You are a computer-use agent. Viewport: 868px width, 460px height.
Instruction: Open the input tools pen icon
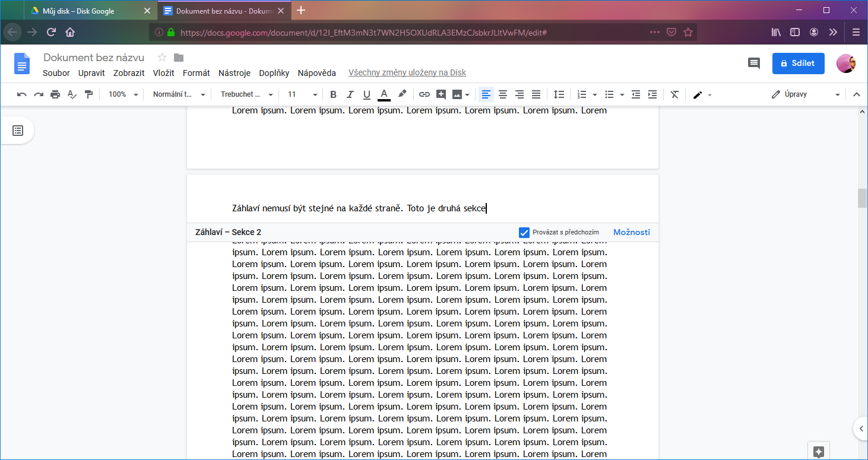pyautogui.click(x=698, y=94)
